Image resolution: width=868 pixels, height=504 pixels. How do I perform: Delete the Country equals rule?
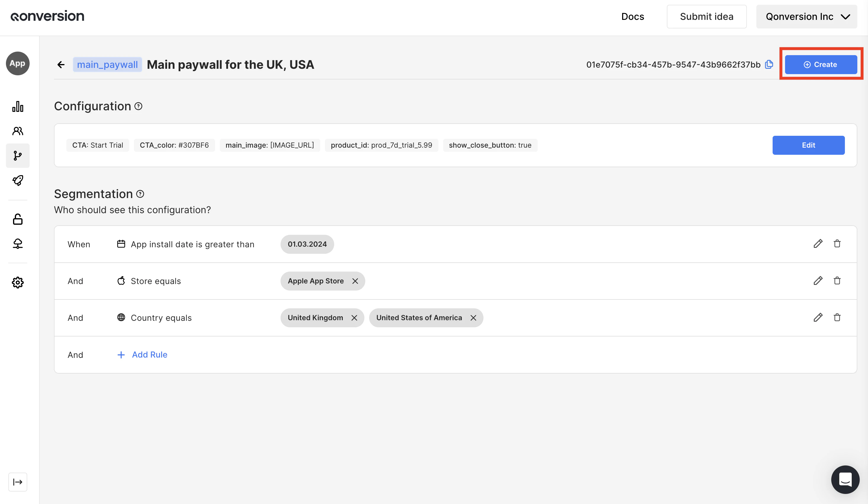[837, 317]
